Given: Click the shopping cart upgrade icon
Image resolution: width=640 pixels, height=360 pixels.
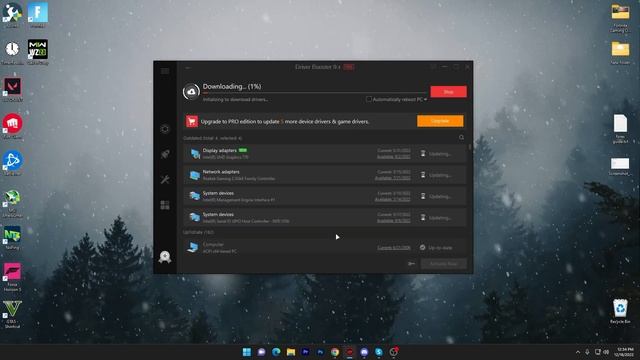Looking at the screenshot, I should tap(192, 121).
